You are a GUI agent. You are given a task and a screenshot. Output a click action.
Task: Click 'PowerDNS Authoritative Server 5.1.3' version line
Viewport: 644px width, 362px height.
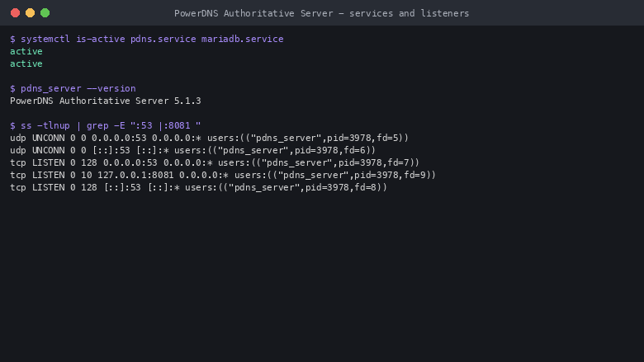[106, 101]
